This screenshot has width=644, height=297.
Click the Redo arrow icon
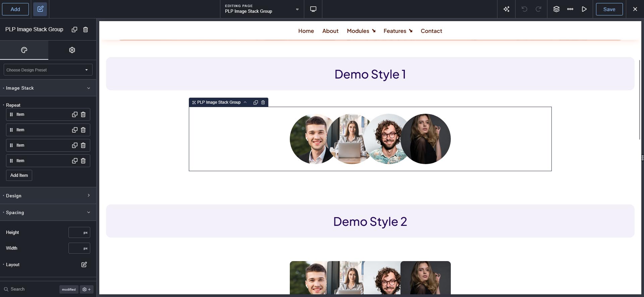(538, 9)
